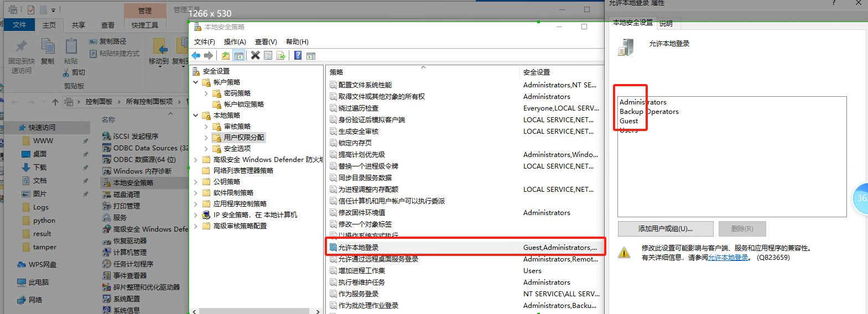Select Backup Operators in the user list
The image size is (868, 314).
[649, 112]
